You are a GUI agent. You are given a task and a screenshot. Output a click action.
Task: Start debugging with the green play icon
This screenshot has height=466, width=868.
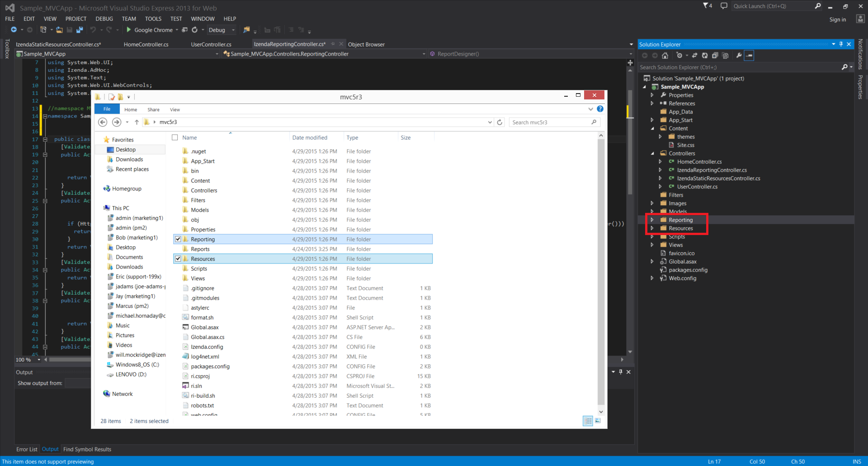point(129,30)
